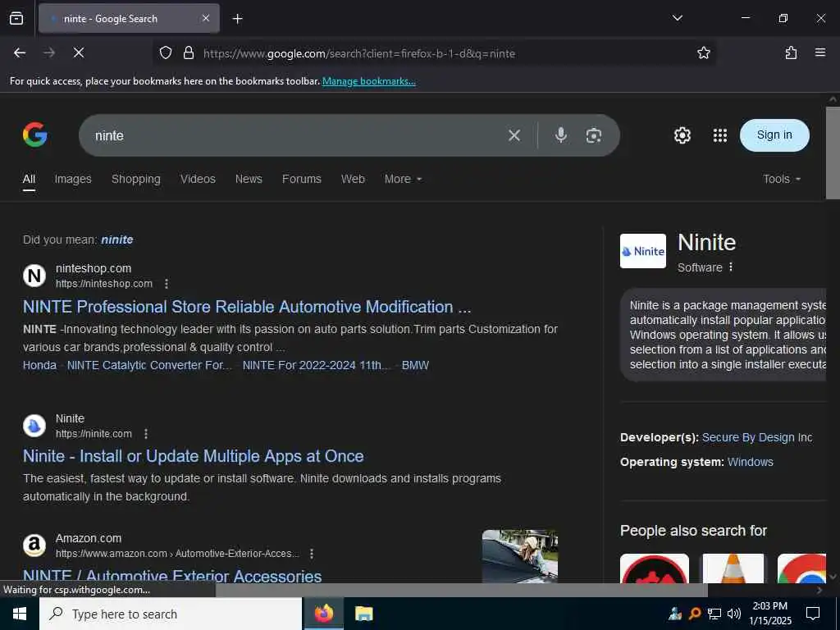Open the Extensions puzzle icon

coord(791,52)
